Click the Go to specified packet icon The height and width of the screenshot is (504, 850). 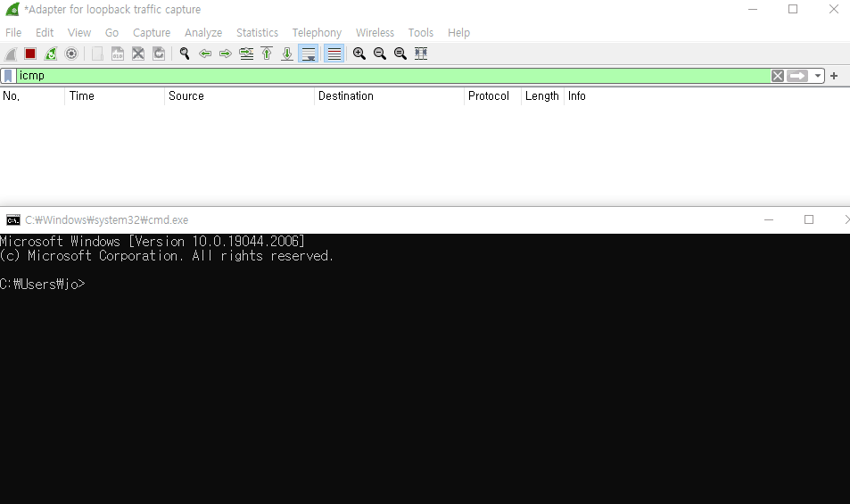pos(246,54)
